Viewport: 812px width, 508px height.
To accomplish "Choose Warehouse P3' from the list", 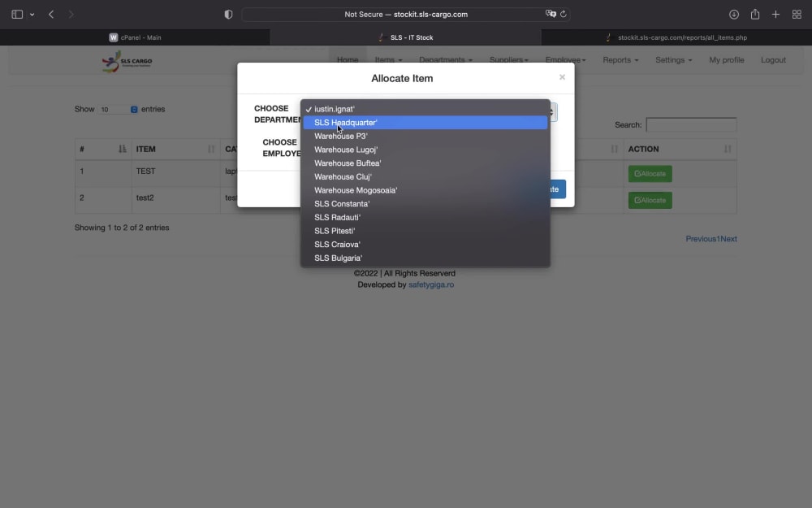I will 425,136.
